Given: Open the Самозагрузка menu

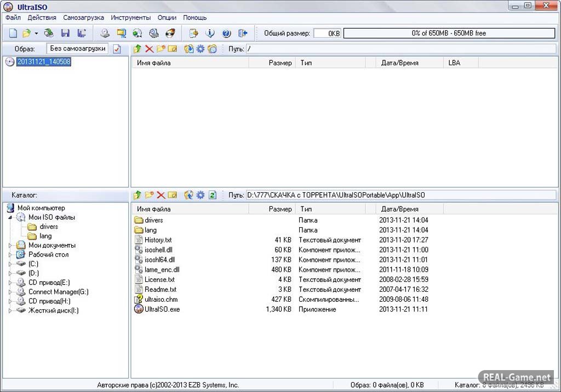Looking at the screenshot, I should 83,18.
